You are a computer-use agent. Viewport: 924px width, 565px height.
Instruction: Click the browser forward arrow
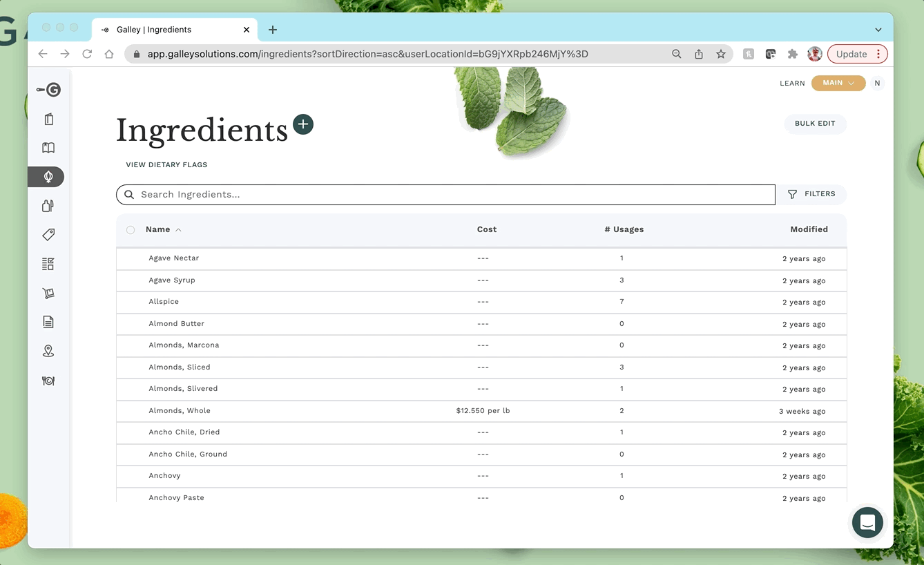click(65, 54)
